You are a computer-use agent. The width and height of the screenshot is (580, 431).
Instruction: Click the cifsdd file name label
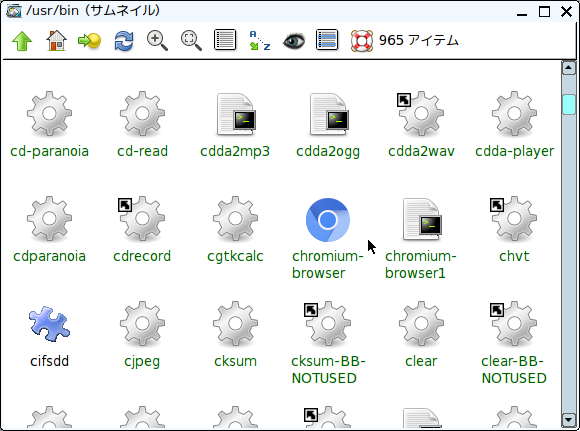click(49, 361)
